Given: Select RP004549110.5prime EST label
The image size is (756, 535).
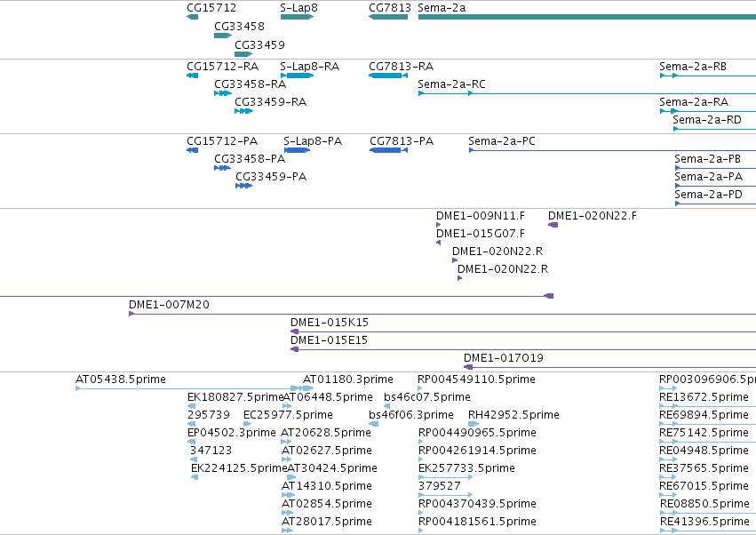Looking at the screenshot, I should pos(476,379).
